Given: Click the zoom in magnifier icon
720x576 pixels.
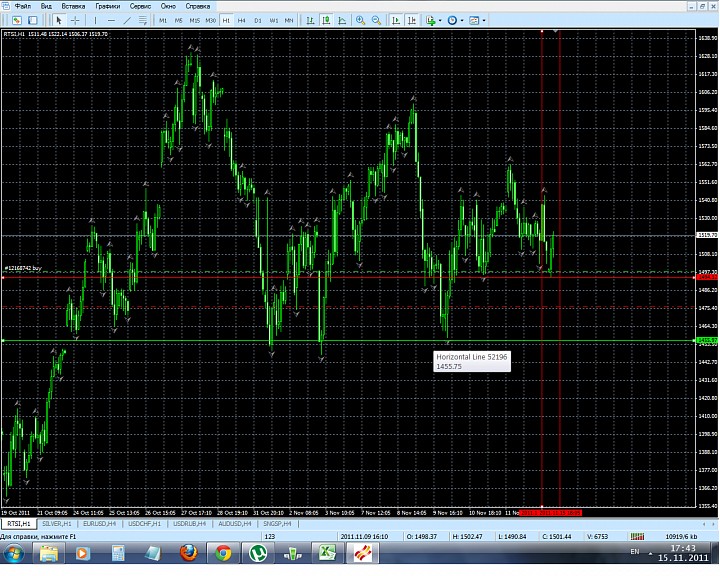Looking at the screenshot, I should point(360,20).
